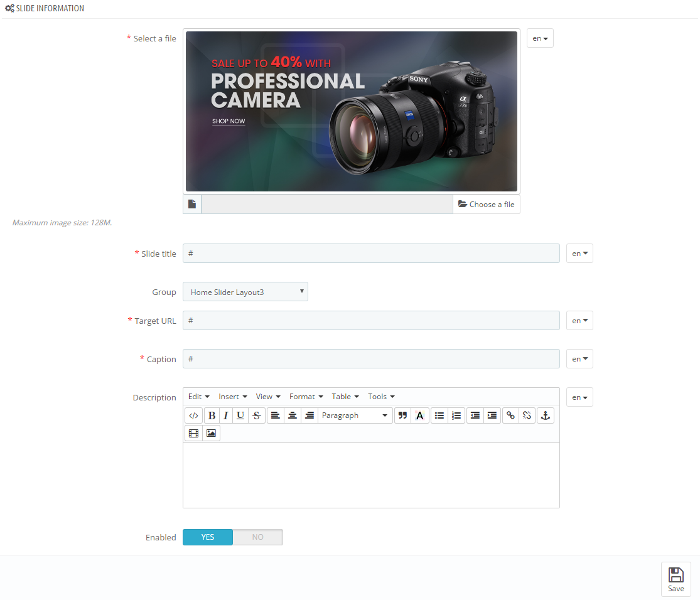Insert bullet list in description
The height and width of the screenshot is (600, 700).
pos(439,415)
